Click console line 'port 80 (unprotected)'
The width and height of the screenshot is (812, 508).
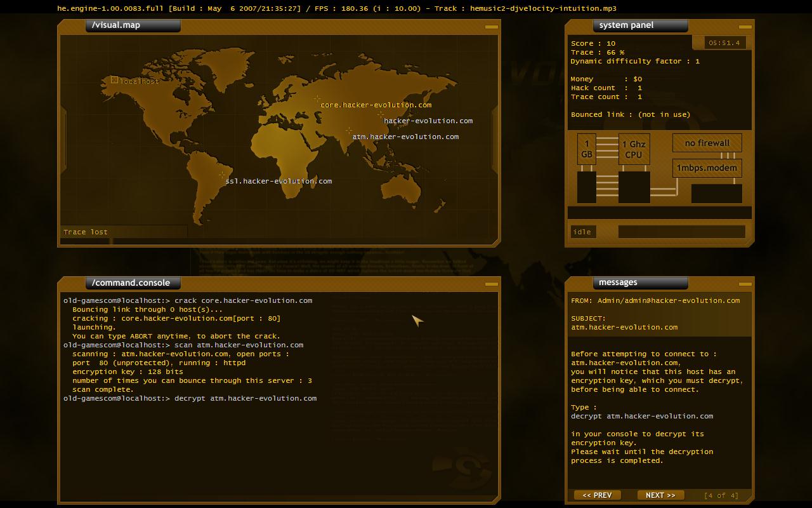click(x=159, y=363)
